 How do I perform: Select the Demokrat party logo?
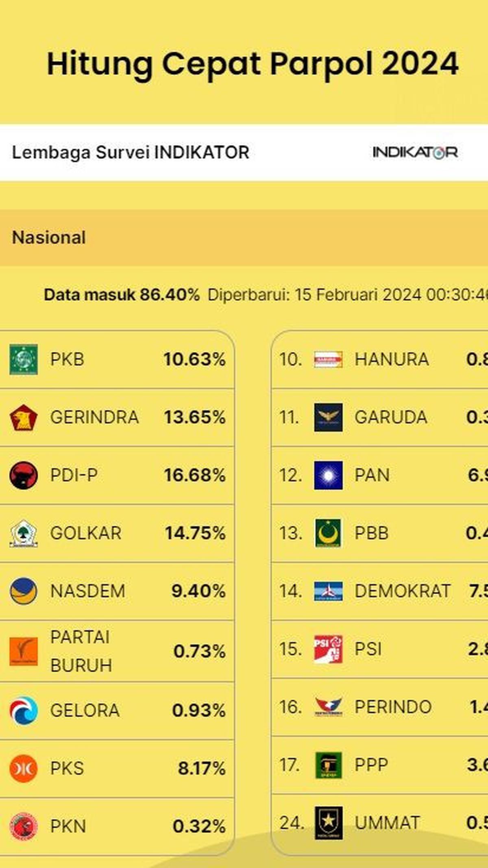328,591
